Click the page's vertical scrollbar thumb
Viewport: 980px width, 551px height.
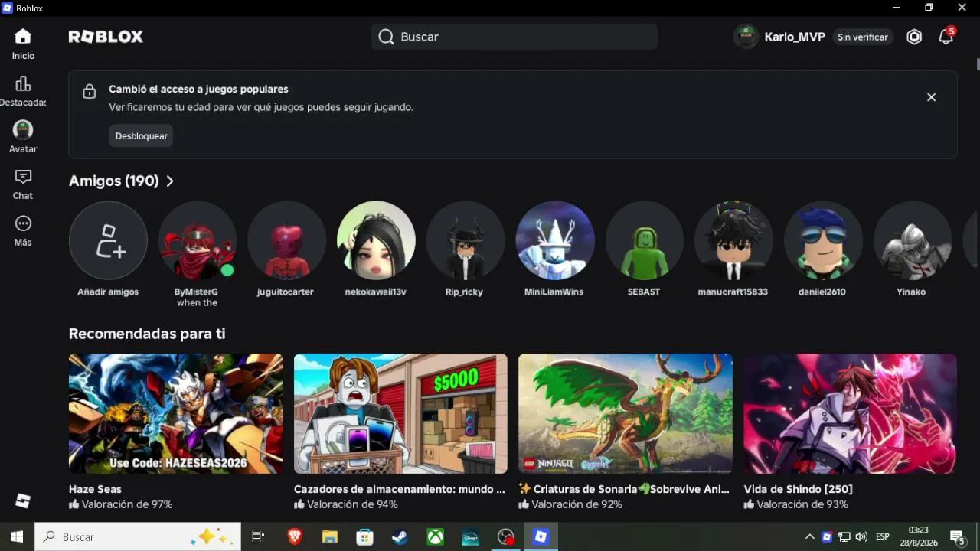[x=977, y=64]
